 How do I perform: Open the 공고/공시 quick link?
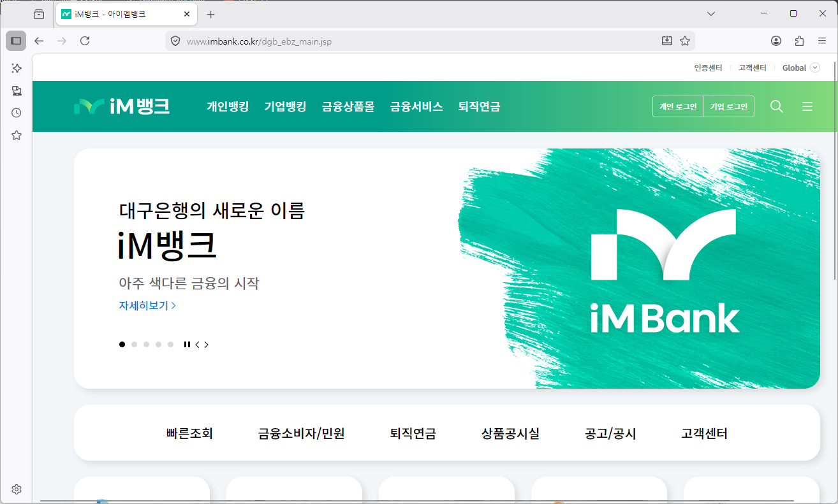coord(610,434)
